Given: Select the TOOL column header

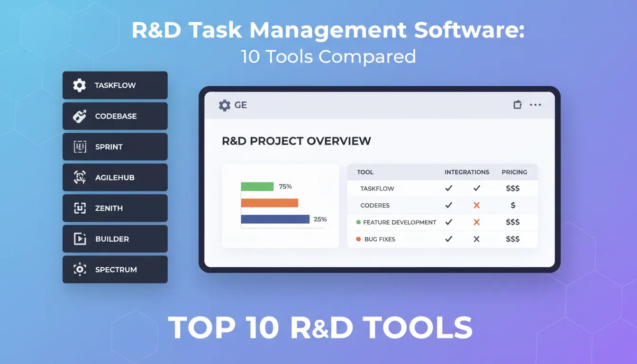Looking at the screenshot, I should 365,172.
